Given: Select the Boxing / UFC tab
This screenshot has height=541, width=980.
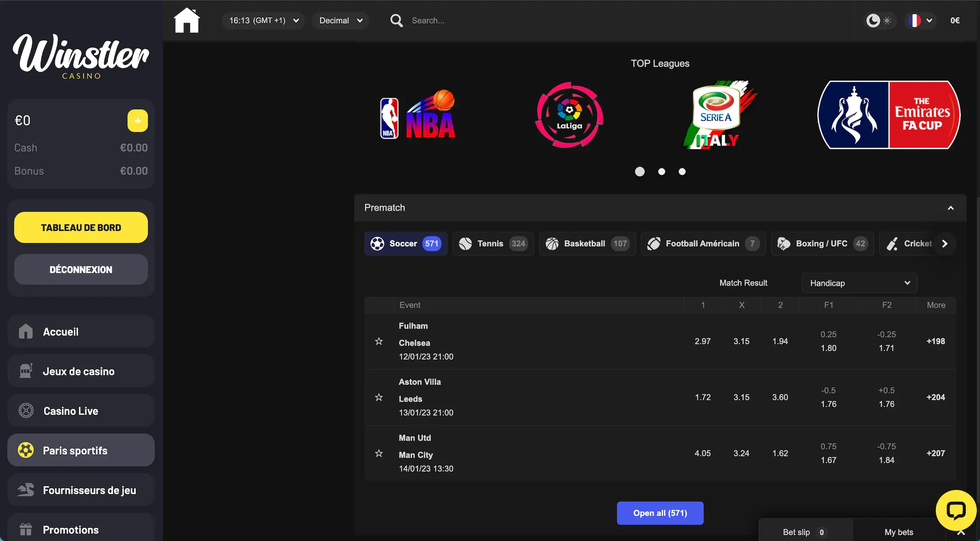Looking at the screenshot, I should click(823, 244).
